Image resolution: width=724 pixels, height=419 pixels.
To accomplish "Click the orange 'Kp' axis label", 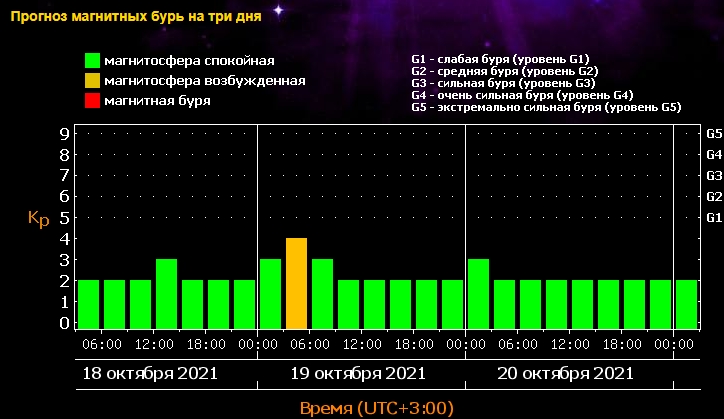I will pos(38,217).
